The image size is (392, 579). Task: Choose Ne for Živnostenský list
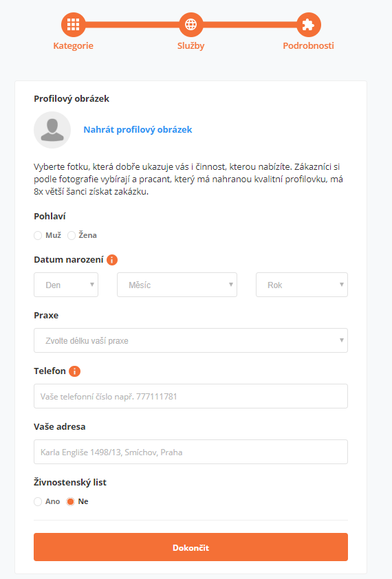pyautogui.click(x=70, y=501)
